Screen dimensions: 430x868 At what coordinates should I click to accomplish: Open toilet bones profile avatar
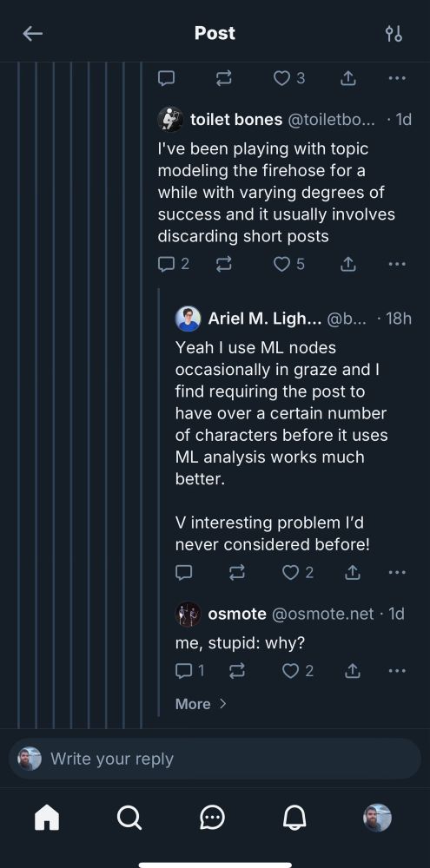170,119
